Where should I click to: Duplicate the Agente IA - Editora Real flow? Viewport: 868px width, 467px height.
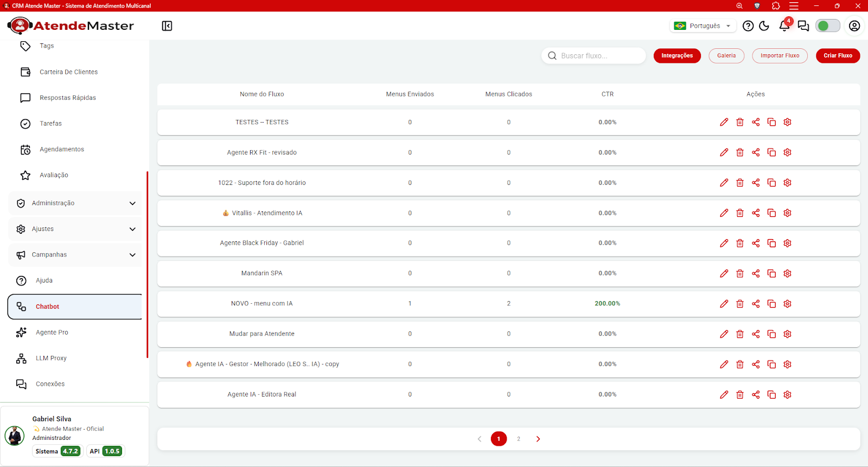pos(771,394)
